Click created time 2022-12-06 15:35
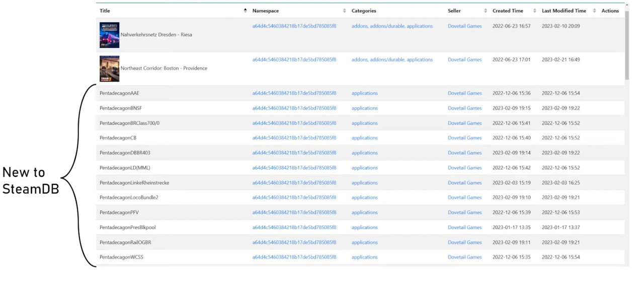The width and height of the screenshot is (644, 296). click(511, 257)
